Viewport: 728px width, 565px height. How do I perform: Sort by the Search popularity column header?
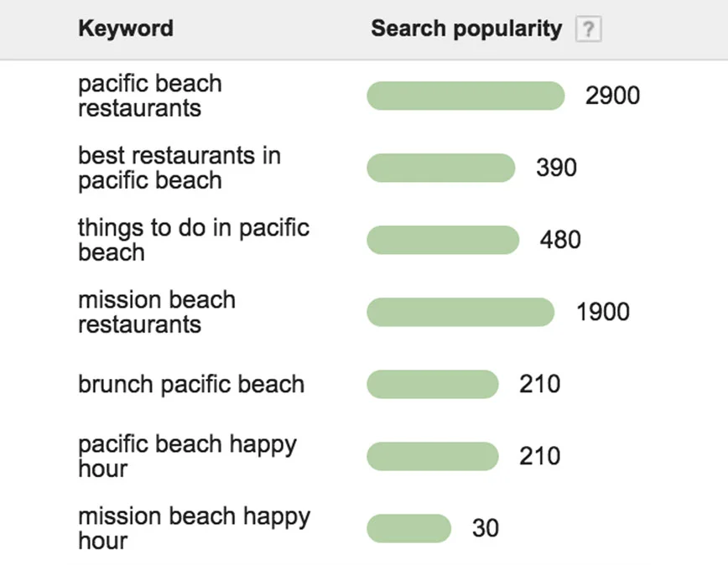click(x=466, y=29)
